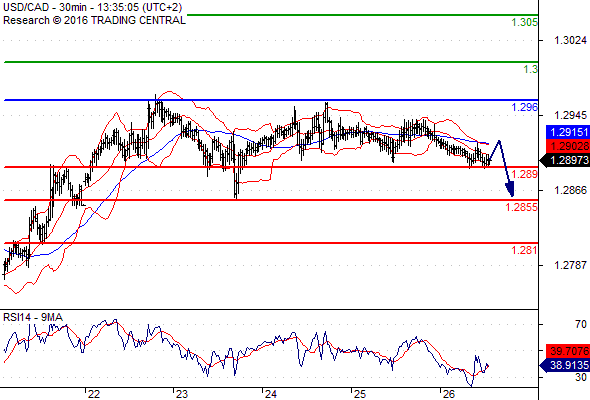This screenshot has height=400, width=590.
Task: Click the 1.3024 price axis label
Action: pos(570,40)
